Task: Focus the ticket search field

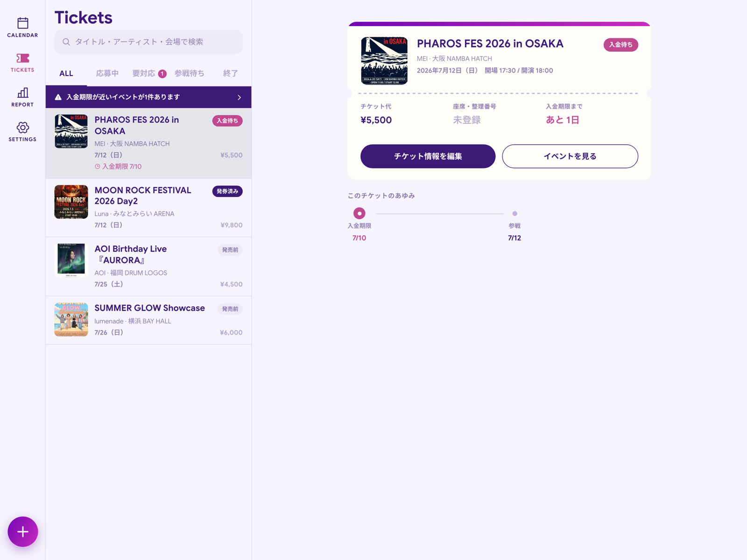Action: [148, 42]
